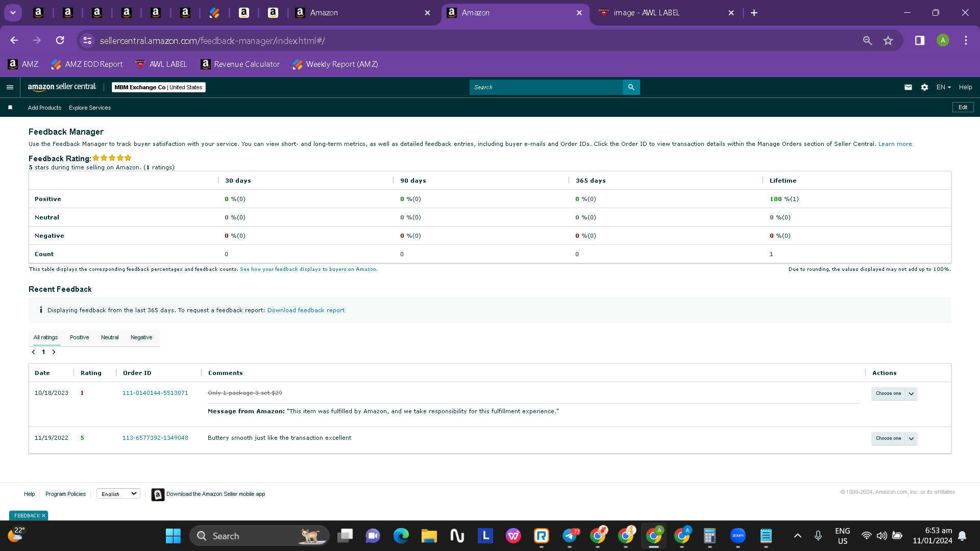This screenshot has height=551, width=980.
Task: Open Telegram from the taskbar
Action: pyautogui.click(x=570, y=536)
